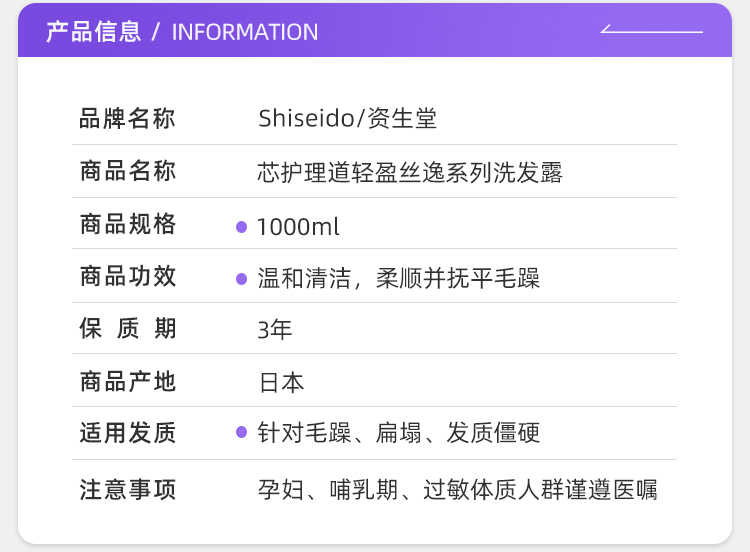Click the 商品规格 label
750x552 pixels.
[x=127, y=225]
